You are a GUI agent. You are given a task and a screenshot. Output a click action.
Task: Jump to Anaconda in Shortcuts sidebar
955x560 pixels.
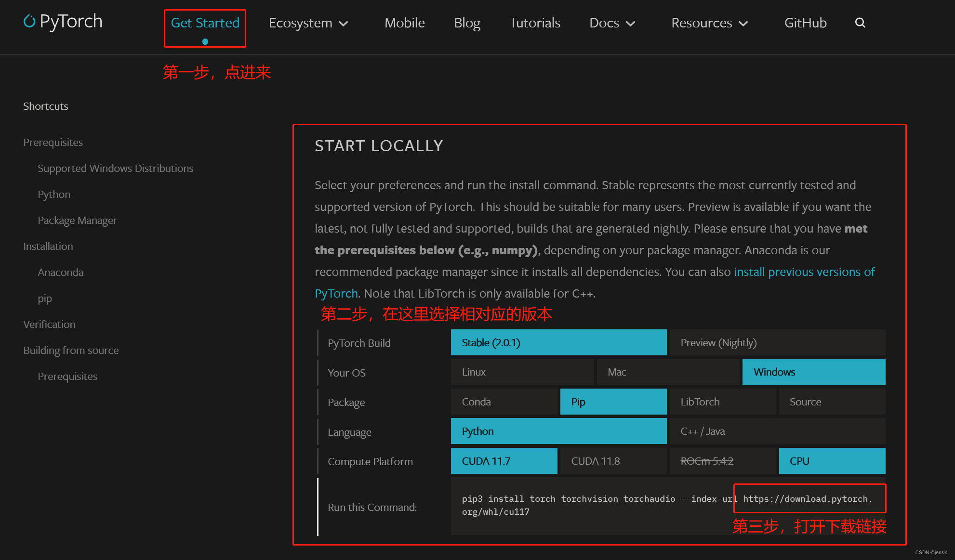tap(60, 273)
